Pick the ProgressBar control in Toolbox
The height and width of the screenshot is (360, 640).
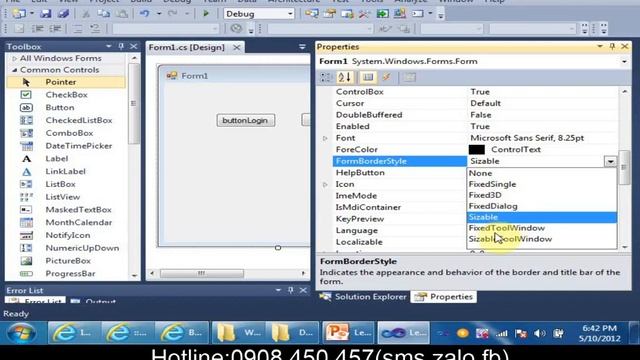66,273
